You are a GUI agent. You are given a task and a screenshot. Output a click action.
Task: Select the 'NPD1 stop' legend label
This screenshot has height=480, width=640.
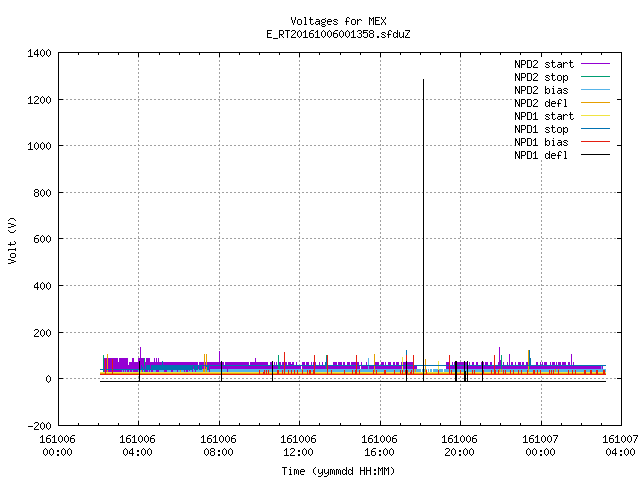click(x=541, y=129)
